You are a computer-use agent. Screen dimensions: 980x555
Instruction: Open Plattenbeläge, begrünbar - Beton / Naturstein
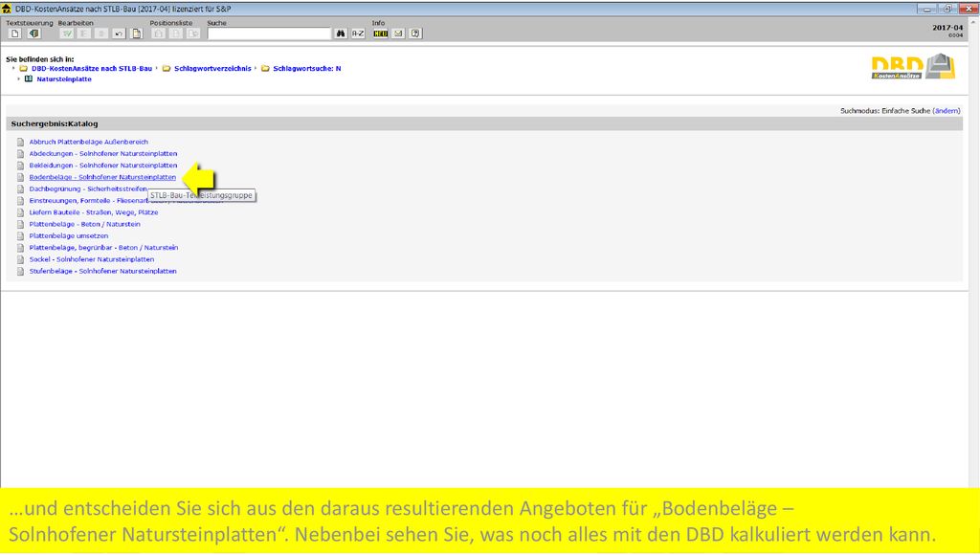point(103,248)
